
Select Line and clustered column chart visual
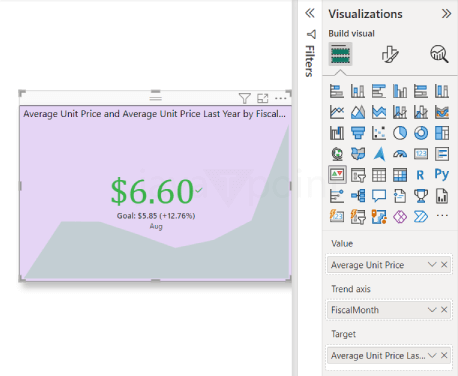point(421,112)
